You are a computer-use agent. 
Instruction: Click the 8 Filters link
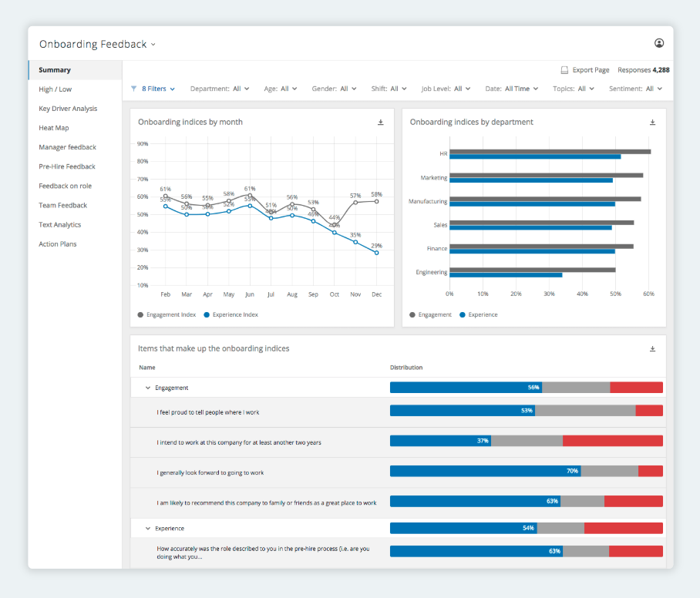(154, 89)
